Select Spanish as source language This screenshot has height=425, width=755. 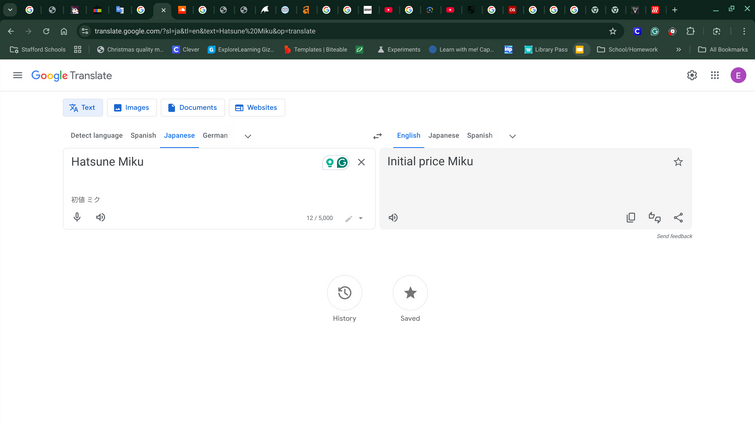pos(143,136)
